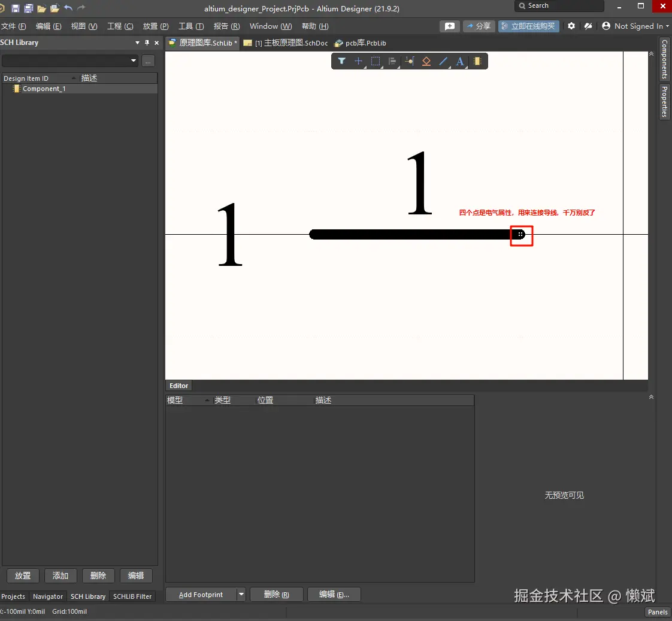This screenshot has width=672, height=621.
Task: Open a document with the folder icon
Action: (41, 8)
